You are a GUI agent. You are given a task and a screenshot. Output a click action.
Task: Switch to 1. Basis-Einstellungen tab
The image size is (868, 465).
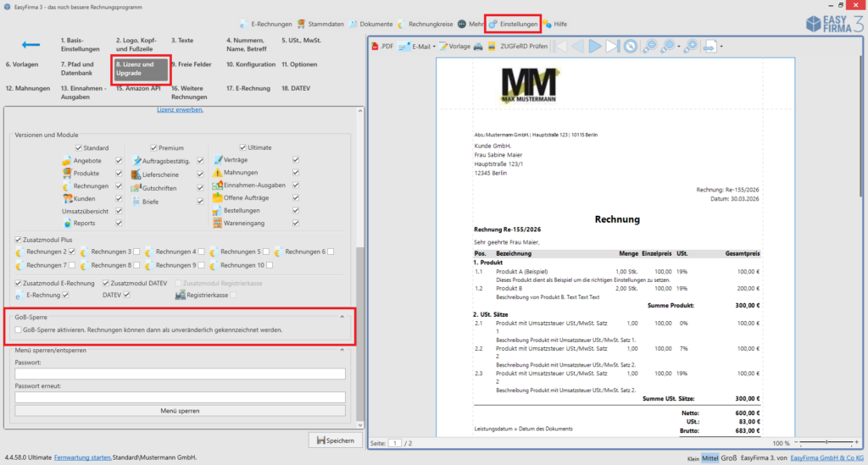81,45
